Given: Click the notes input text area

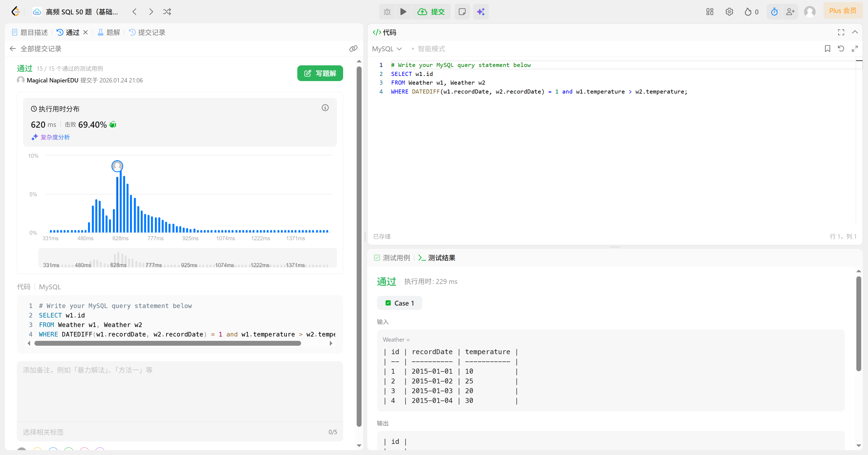Looking at the screenshot, I should coord(180,391).
